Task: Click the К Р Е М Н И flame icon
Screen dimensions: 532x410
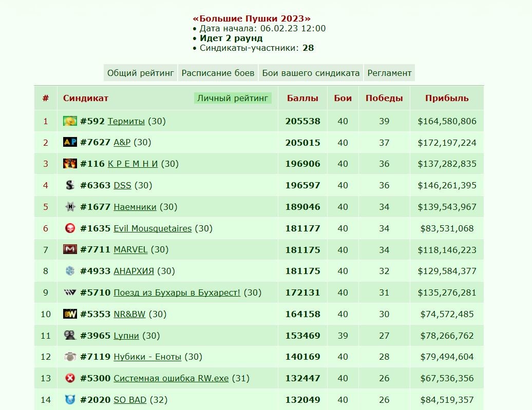Action: pyautogui.click(x=70, y=164)
